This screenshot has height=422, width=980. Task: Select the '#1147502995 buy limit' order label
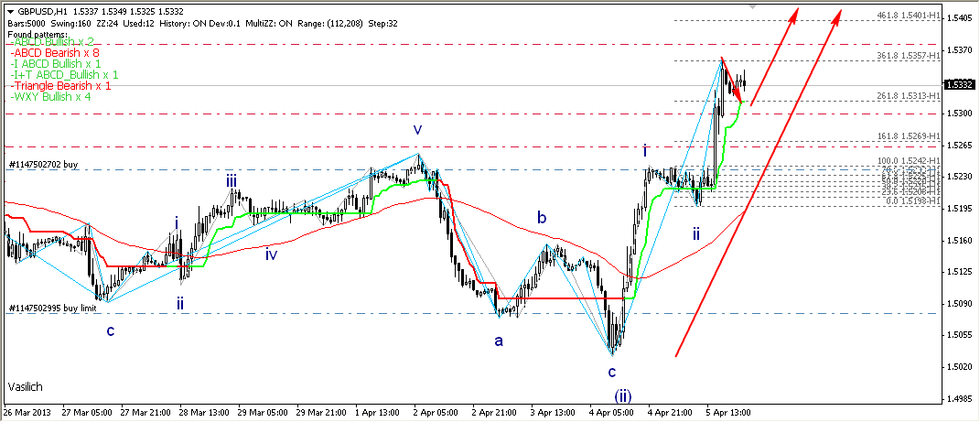click(x=53, y=308)
